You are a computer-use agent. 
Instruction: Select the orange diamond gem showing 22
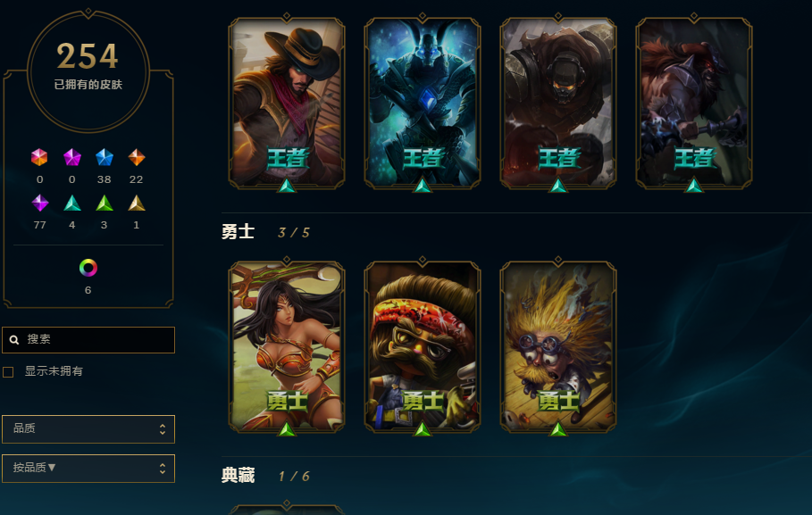point(136,157)
